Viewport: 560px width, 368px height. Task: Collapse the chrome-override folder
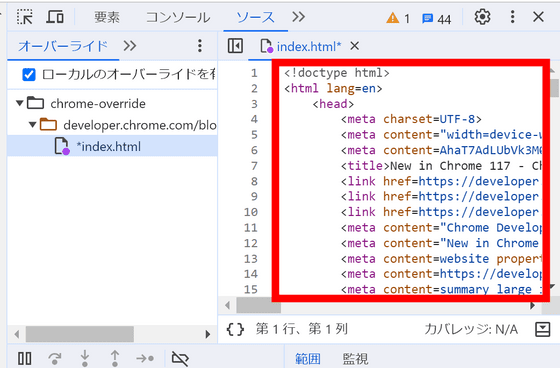click(x=20, y=103)
